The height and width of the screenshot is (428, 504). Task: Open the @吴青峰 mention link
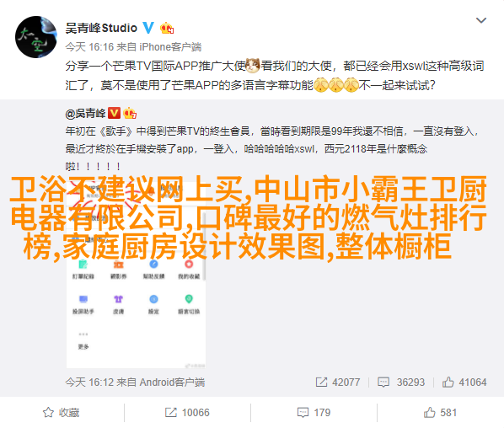85,114
